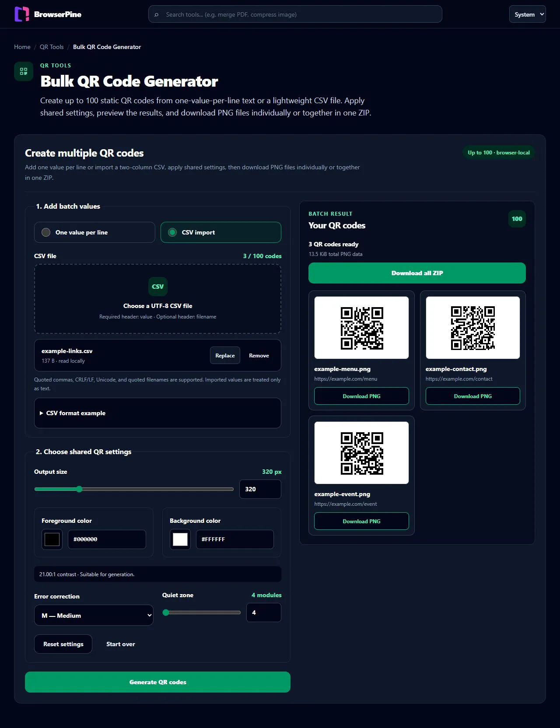Open the black foreground color swatch

(x=52, y=539)
